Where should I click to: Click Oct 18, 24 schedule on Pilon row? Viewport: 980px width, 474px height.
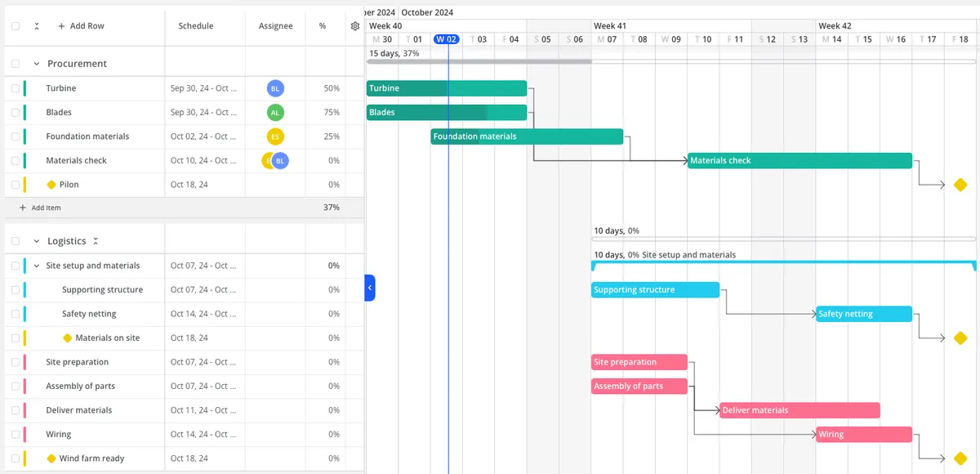[189, 185]
